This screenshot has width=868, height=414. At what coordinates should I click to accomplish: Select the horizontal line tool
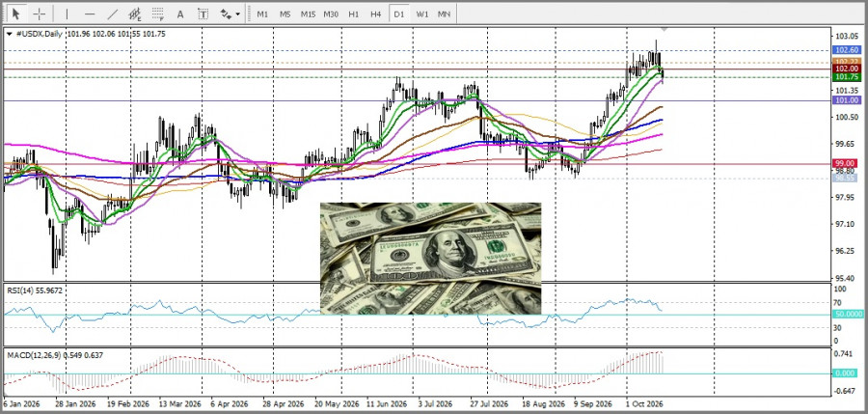click(x=91, y=14)
